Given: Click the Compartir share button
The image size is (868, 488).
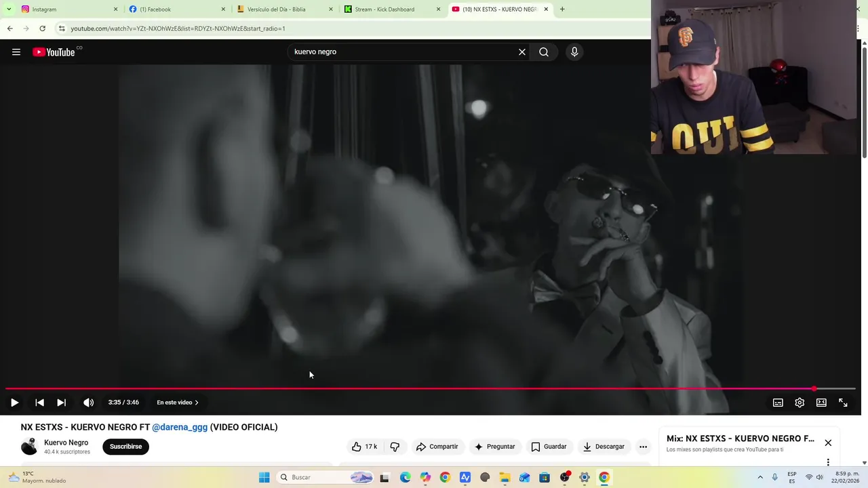Looking at the screenshot, I should click(x=437, y=447).
